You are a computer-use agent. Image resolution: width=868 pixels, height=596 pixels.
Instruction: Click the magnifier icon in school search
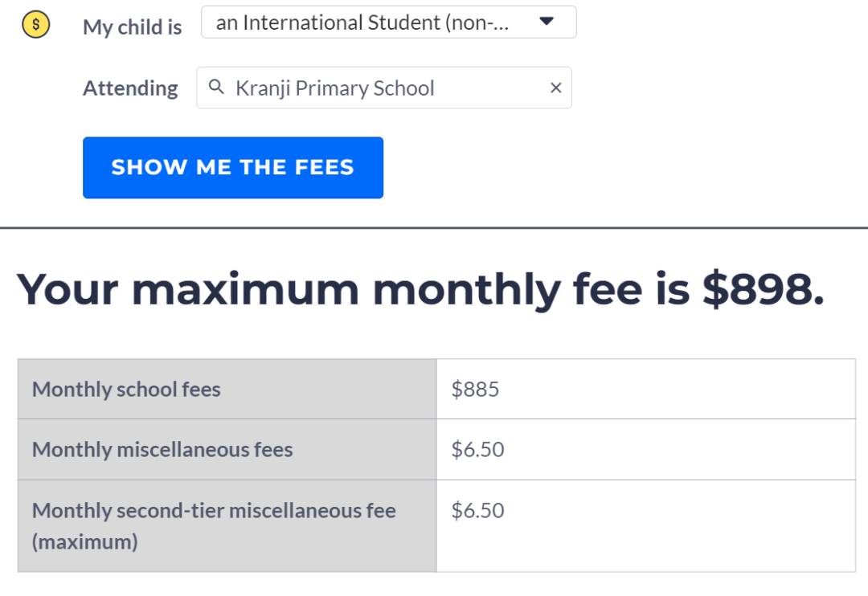[x=215, y=88]
